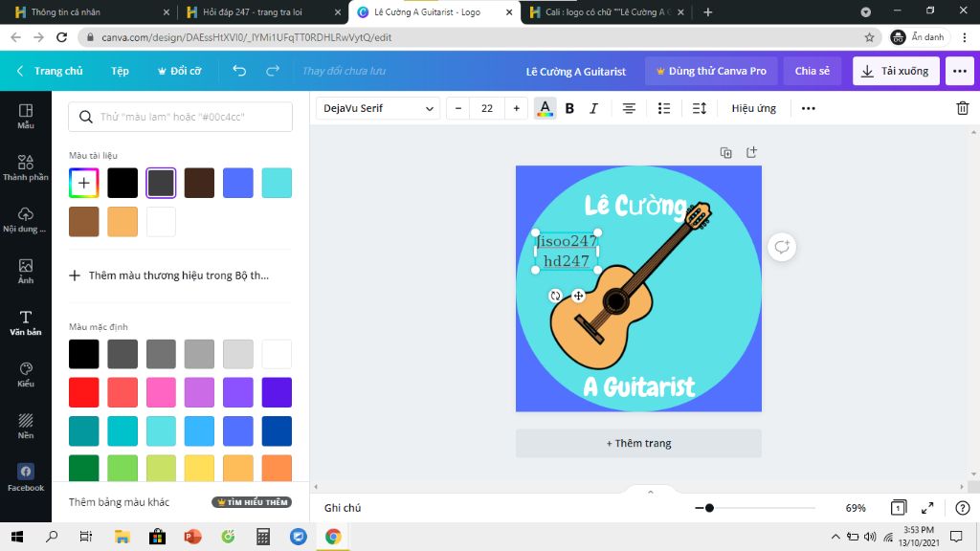
Task: Open the help button
Action: click(963, 507)
